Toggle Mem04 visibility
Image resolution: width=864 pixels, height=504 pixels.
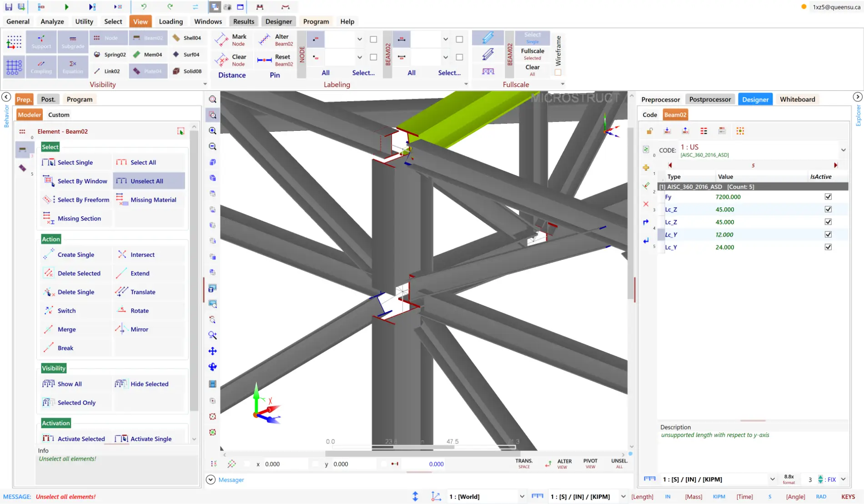click(148, 55)
